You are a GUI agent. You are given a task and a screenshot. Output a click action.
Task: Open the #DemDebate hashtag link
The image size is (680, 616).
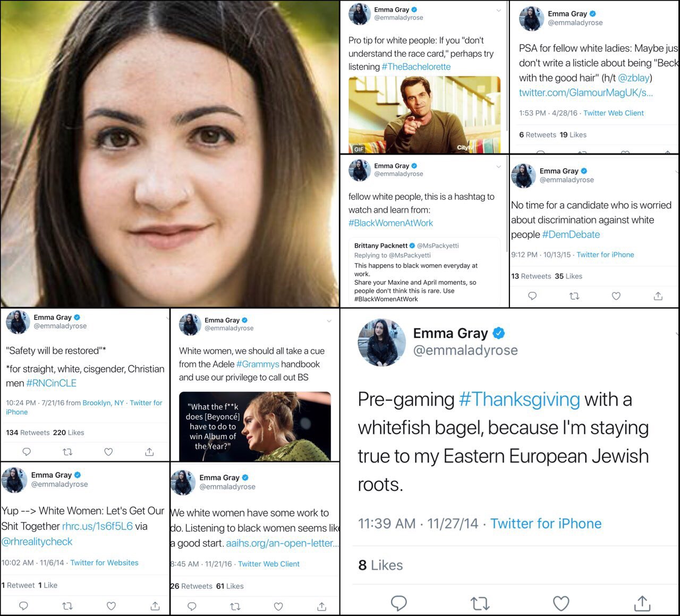click(571, 234)
